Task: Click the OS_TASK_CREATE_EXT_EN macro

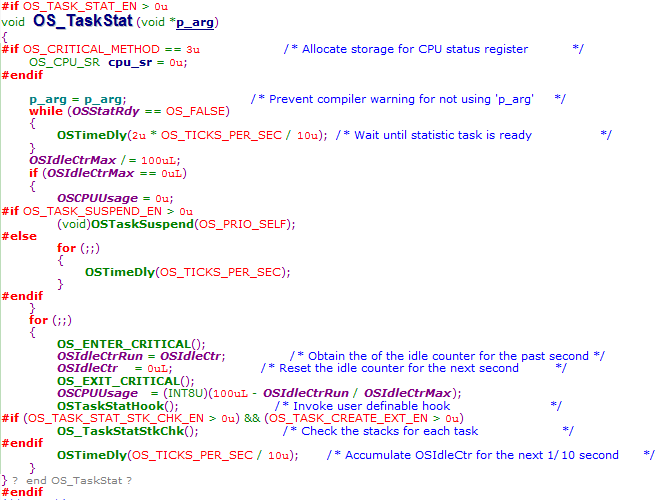Action: 348,418
